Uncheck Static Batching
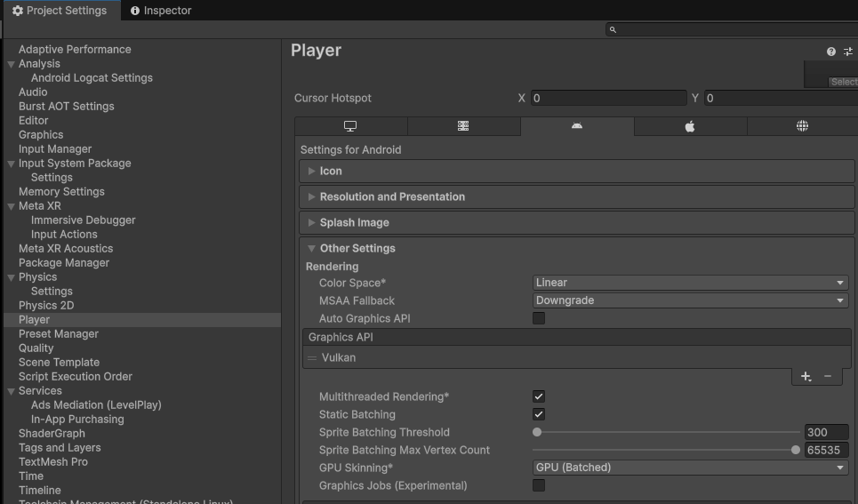The image size is (858, 504). (x=539, y=414)
